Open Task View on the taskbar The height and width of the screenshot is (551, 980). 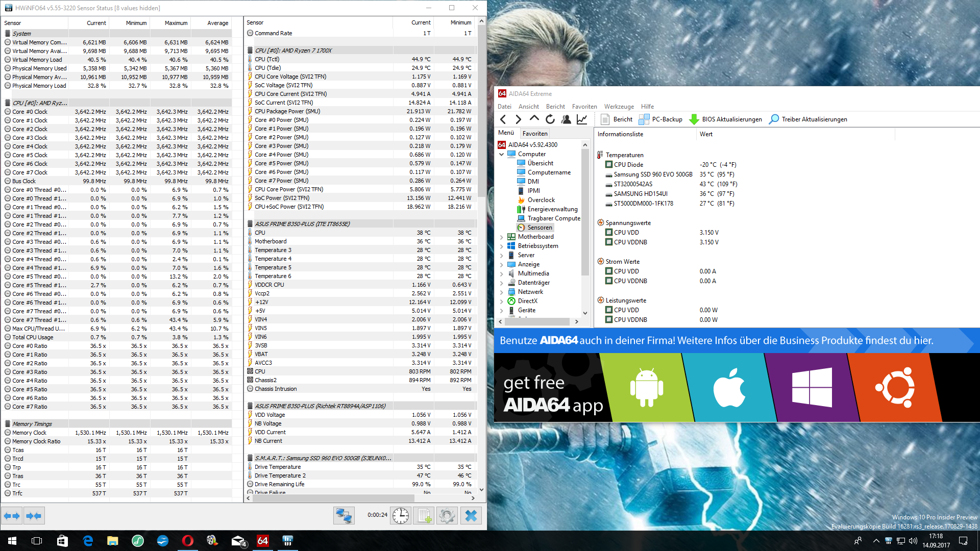pyautogui.click(x=37, y=541)
